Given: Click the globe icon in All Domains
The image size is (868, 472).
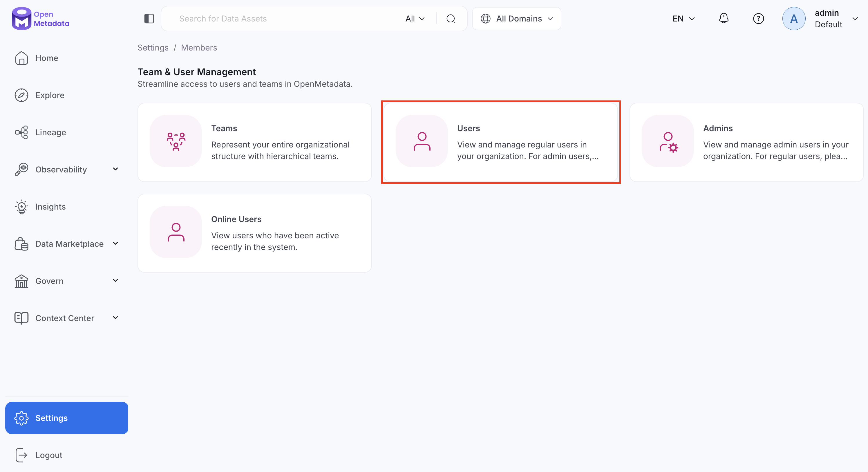Looking at the screenshot, I should (x=485, y=19).
